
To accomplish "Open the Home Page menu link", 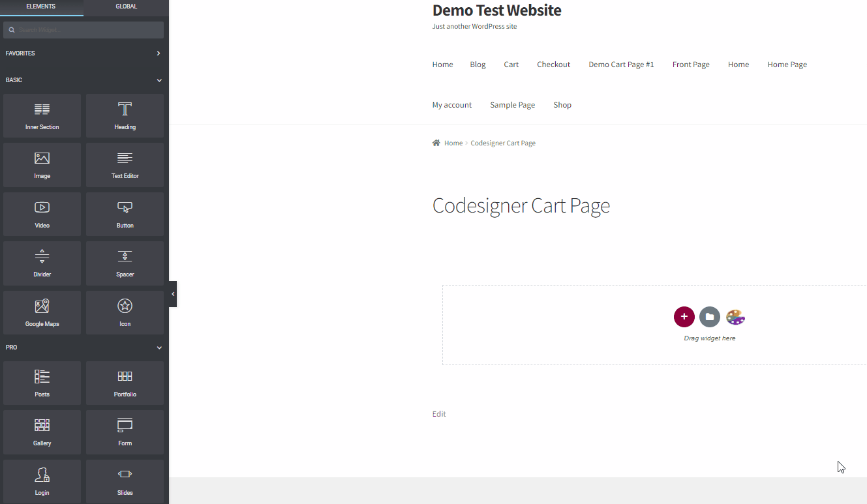I will point(787,65).
